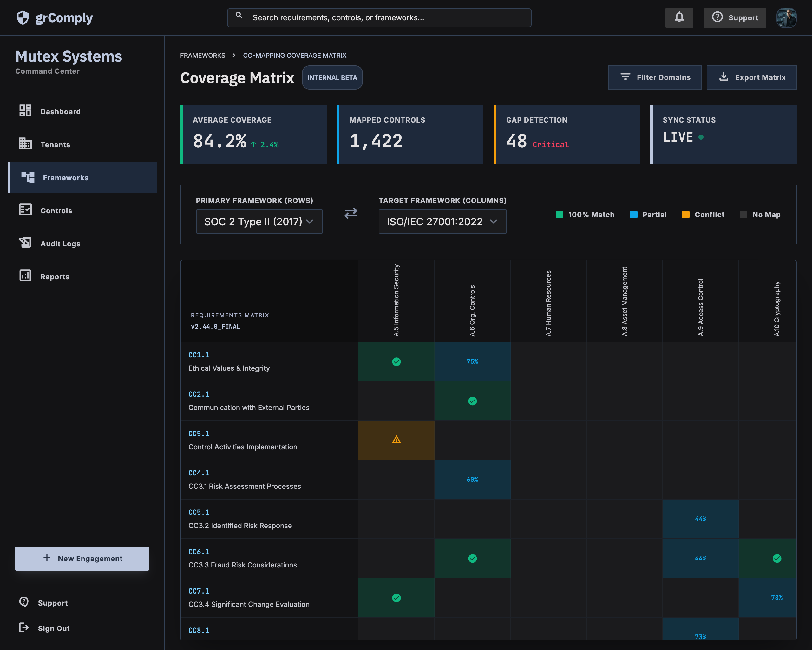
Task: Click CC7.1 A.5 match checkmark
Action: tap(396, 598)
